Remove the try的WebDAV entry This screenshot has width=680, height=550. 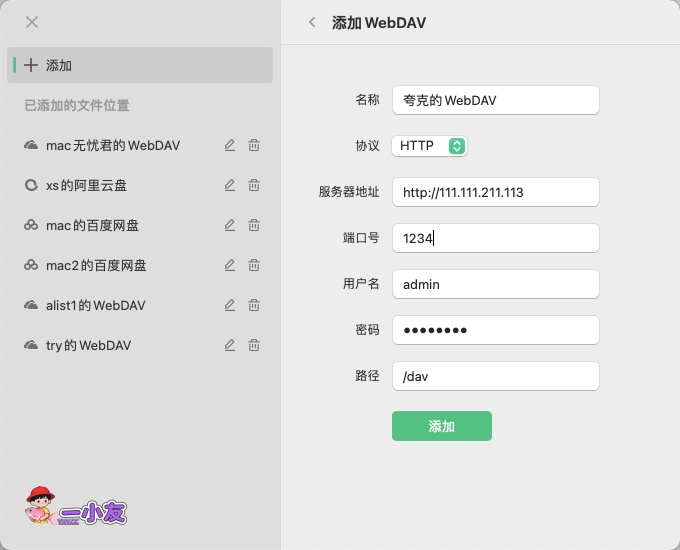(x=254, y=345)
